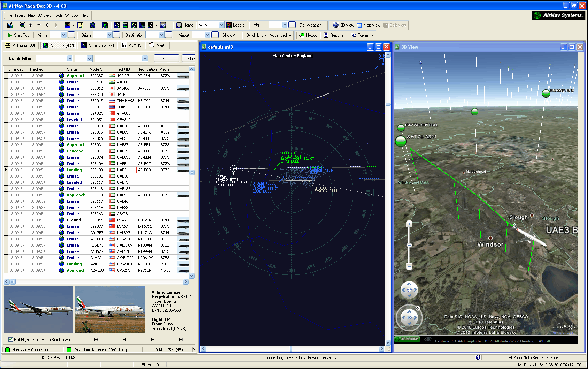Toggle the eye icon in 3D view footer
Viewport: 588px width, 369px height.
(428, 339)
